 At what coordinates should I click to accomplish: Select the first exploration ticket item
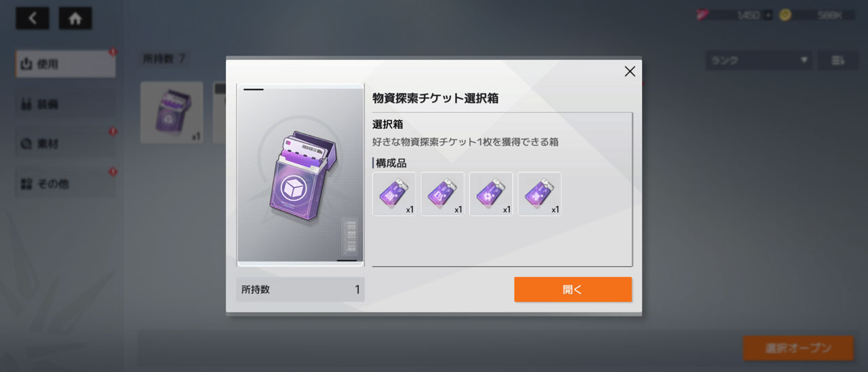[x=394, y=194]
